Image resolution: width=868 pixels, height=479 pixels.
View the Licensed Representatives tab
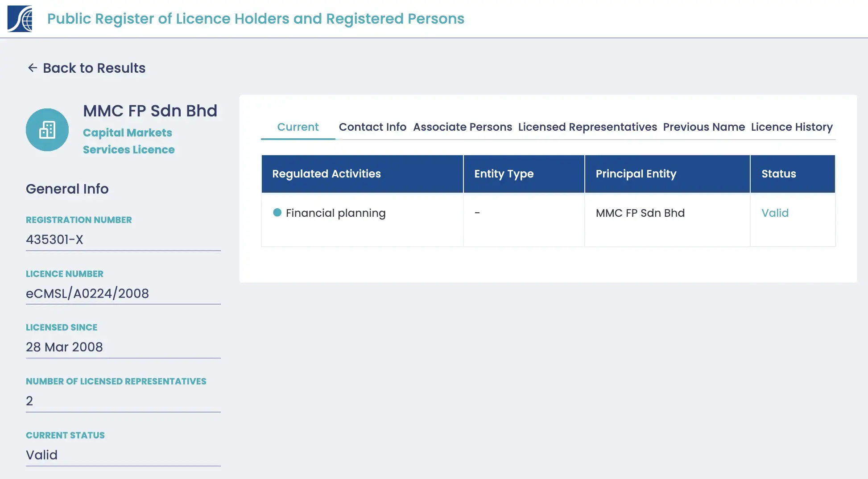pyautogui.click(x=587, y=127)
